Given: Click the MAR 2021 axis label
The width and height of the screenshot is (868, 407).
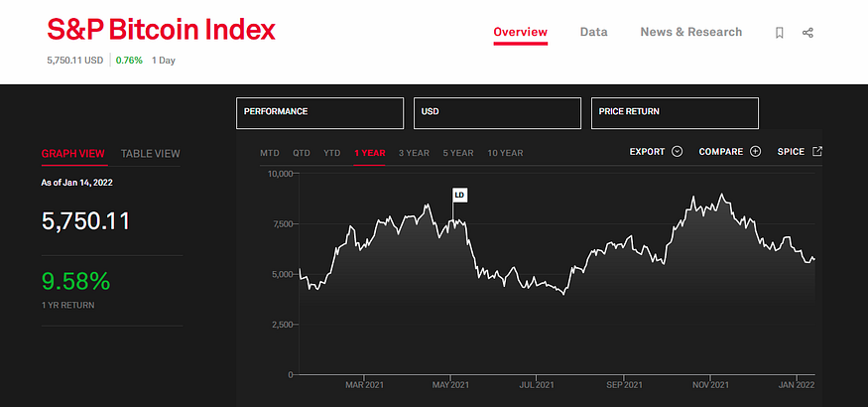Looking at the screenshot, I should [x=364, y=385].
